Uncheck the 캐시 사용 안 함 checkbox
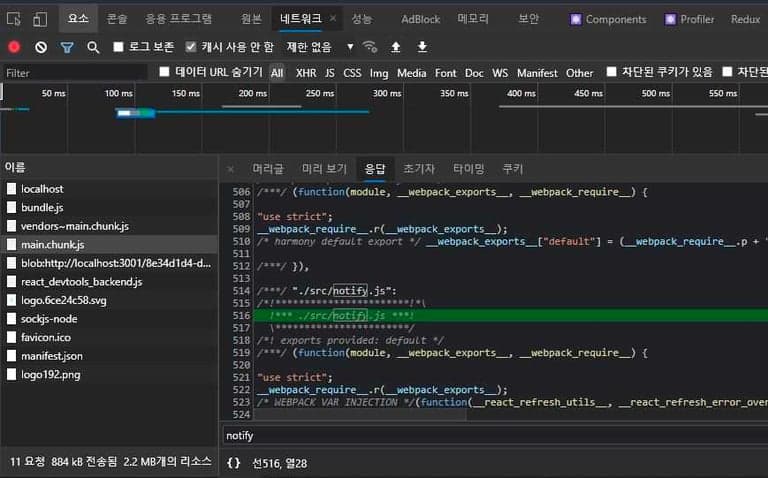768x478 pixels. pyautogui.click(x=191, y=47)
